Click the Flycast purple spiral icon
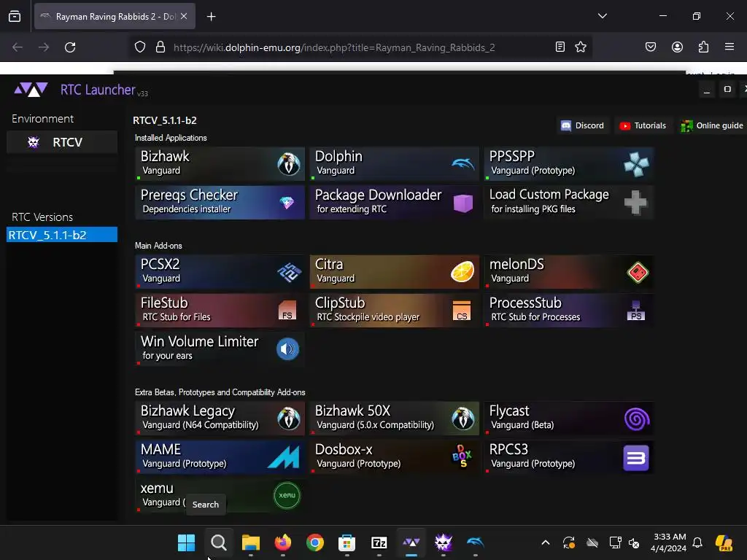This screenshot has height=560, width=747. click(637, 419)
